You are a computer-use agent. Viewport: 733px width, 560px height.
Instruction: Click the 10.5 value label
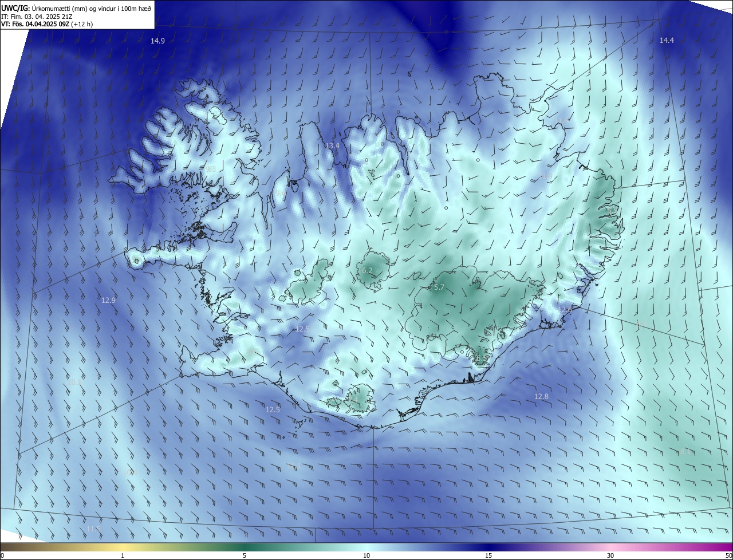coord(74,382)
